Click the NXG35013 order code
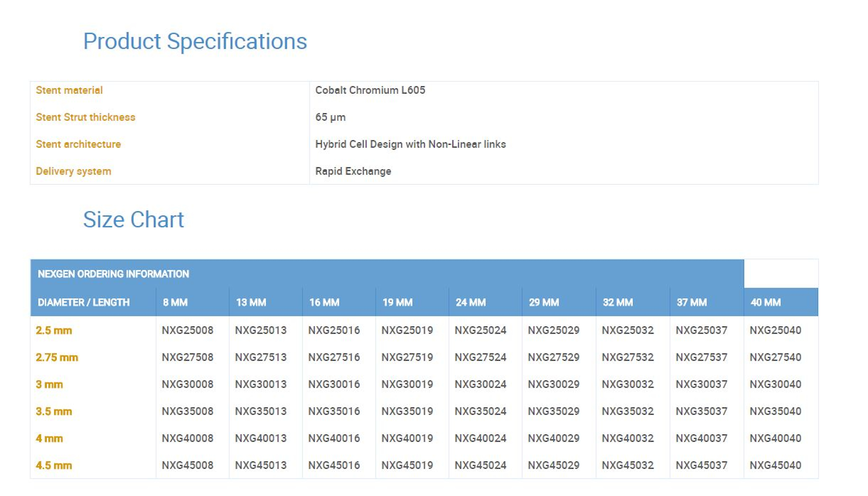This screenshot has width=868, height=496. click(261, 411)
